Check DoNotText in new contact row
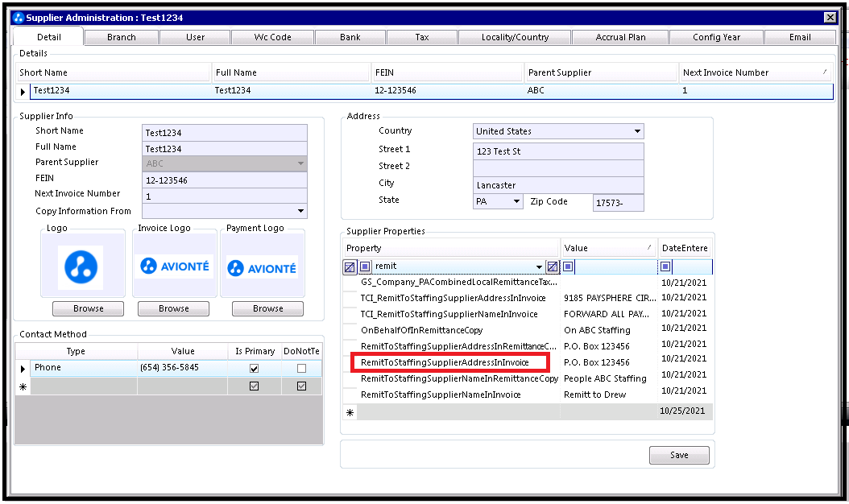Image resolution: width=849 pixels, height=504 pixels. click(301, 386)
